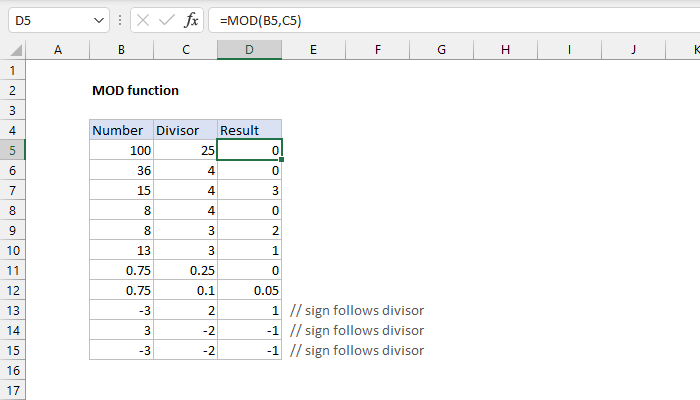Select row 17 header
This screenshot has height=400, width=700.
pyautogui.click(x=12, y=391)
